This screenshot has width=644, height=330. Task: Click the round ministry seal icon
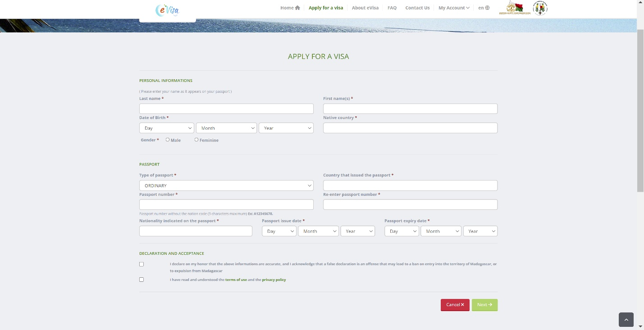540,8
